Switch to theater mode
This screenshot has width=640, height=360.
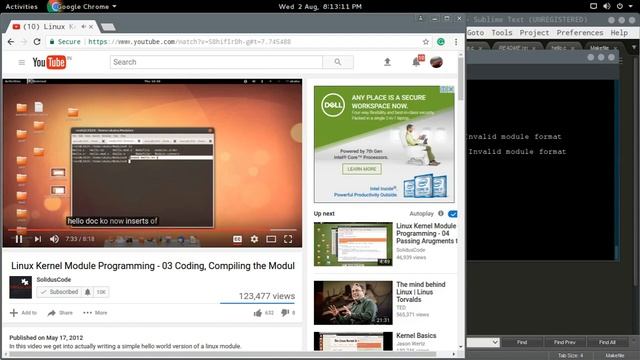tap(271, 239)
